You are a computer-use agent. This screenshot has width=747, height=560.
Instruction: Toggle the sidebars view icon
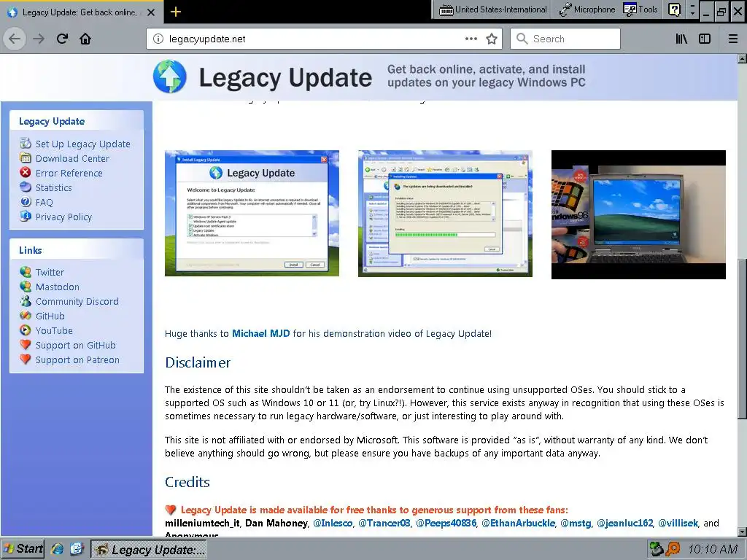[705, 39]
